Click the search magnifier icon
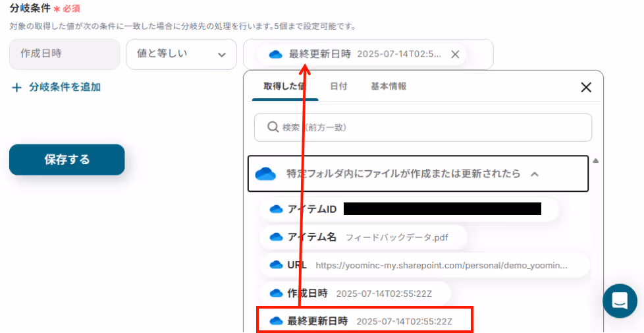Viewport: 644px width, 333px height. point(273,127)
